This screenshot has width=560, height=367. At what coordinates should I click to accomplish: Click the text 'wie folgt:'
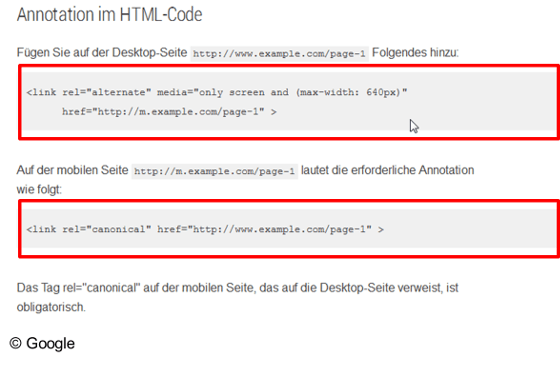point(39,189)
